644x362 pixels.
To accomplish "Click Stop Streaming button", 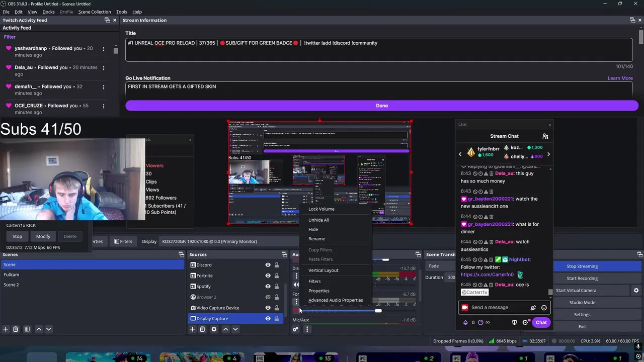I will coord(582,266).
